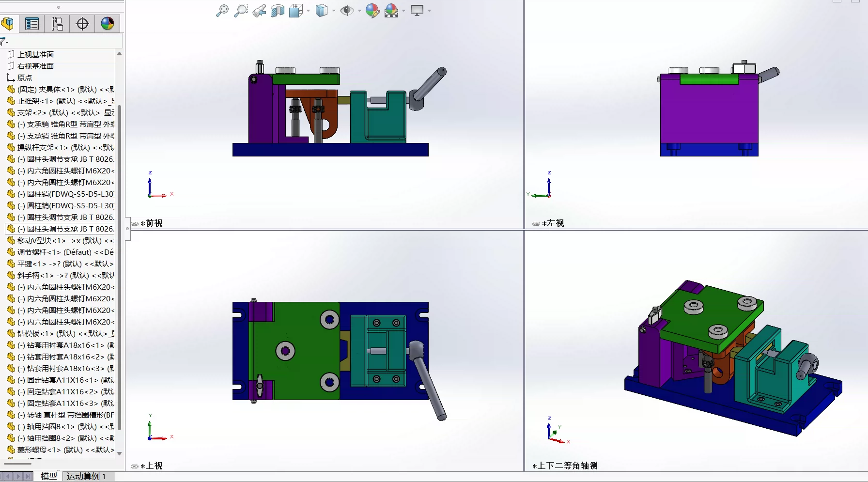Open the DisplayManager color sphere tab
The height and width of the screenshot is (482, 868).
108,24
